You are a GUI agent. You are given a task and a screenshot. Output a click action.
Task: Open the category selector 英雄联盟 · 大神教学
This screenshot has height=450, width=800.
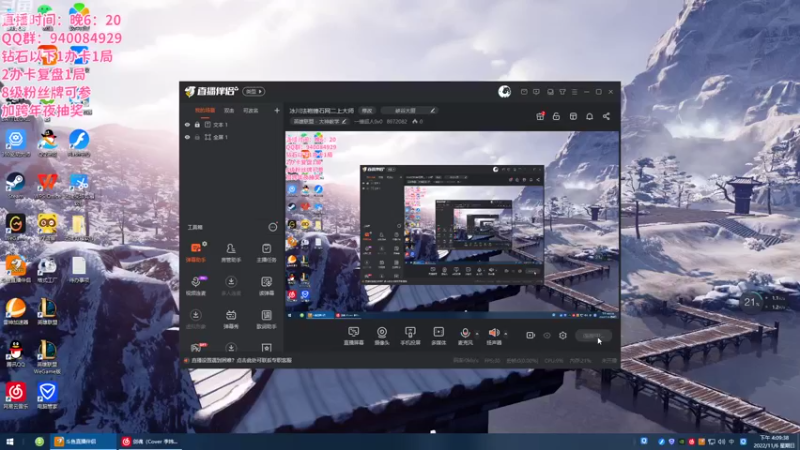pyautogui.click(x=320, y=121)
